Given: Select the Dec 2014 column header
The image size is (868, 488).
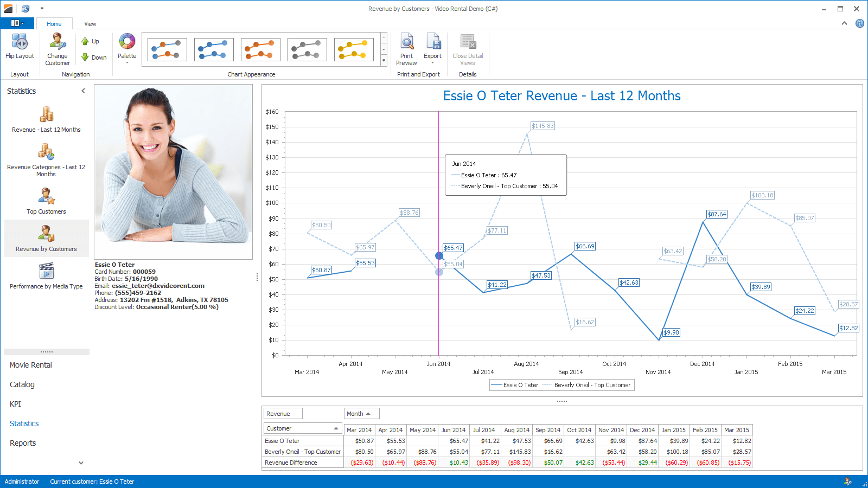Looking at the screenshot, I should coord(642,430).
